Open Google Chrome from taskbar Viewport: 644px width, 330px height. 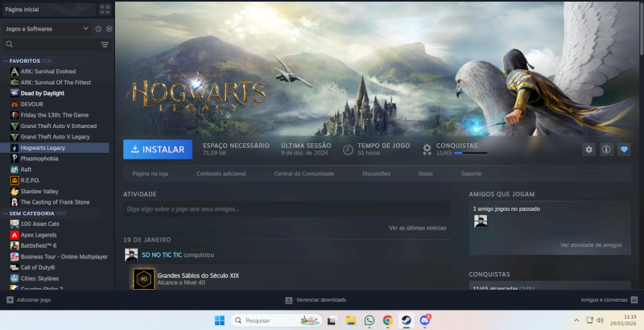click(387, 320)
